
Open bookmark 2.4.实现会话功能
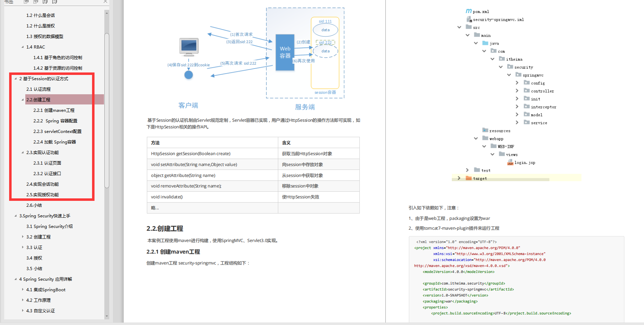(x=43, y=184)
